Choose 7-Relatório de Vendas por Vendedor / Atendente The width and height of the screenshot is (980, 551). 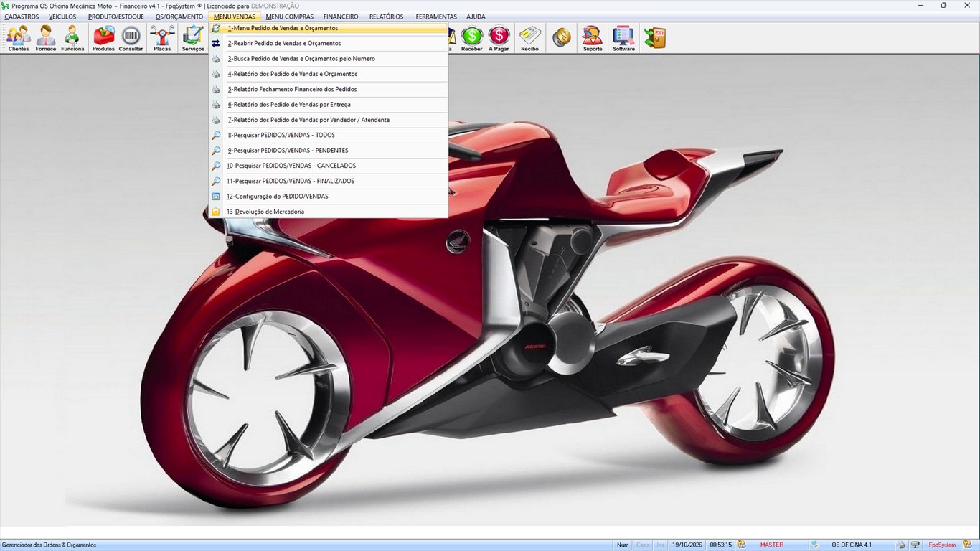[x=329, y=120]
